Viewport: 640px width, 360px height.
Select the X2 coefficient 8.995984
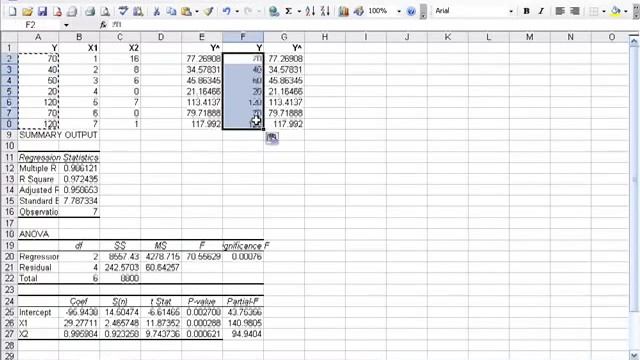click(x=79, y=334)
